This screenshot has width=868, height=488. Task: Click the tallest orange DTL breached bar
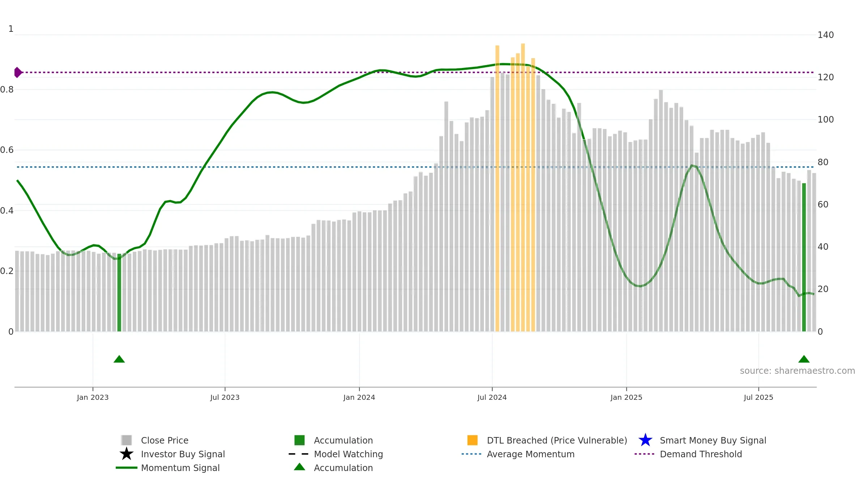[523, 188]
